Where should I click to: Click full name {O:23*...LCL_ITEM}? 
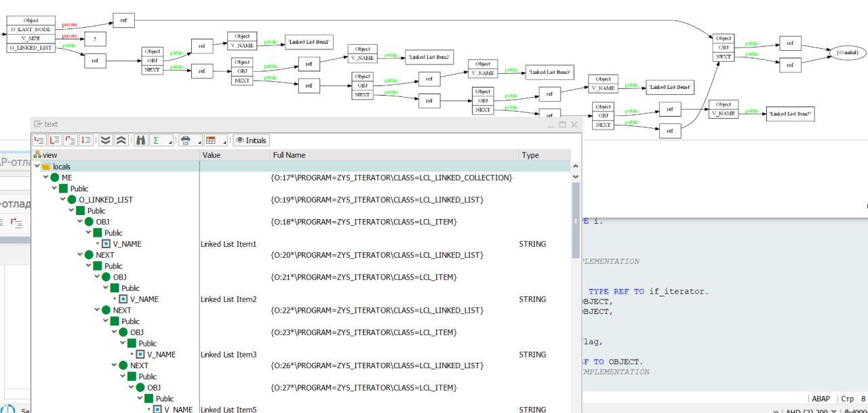coord(363,332)
